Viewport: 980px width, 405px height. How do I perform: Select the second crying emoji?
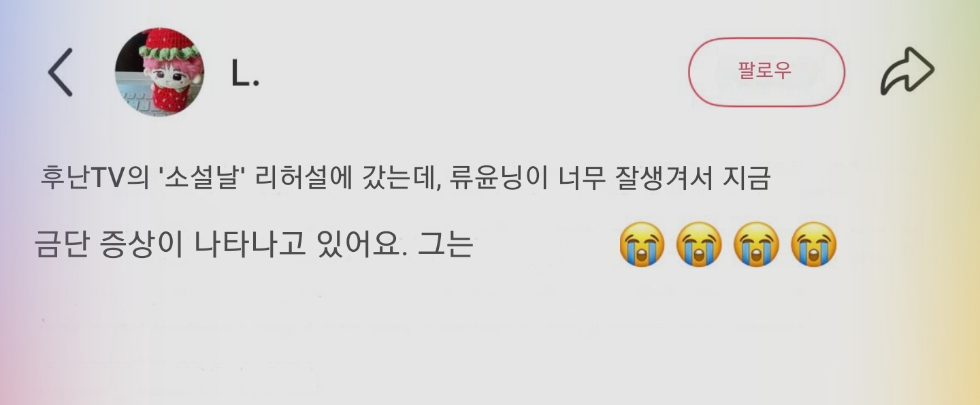click(699, 244)
